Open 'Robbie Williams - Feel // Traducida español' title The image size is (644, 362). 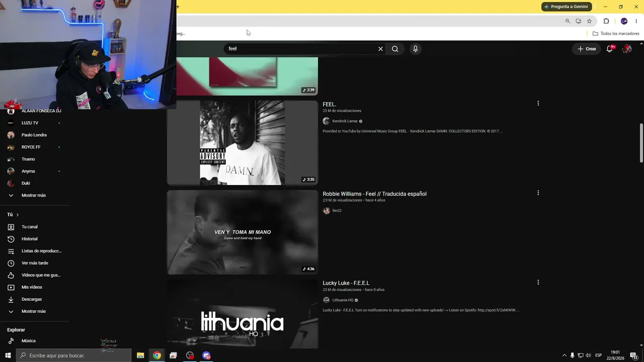[x=374, y=194]
